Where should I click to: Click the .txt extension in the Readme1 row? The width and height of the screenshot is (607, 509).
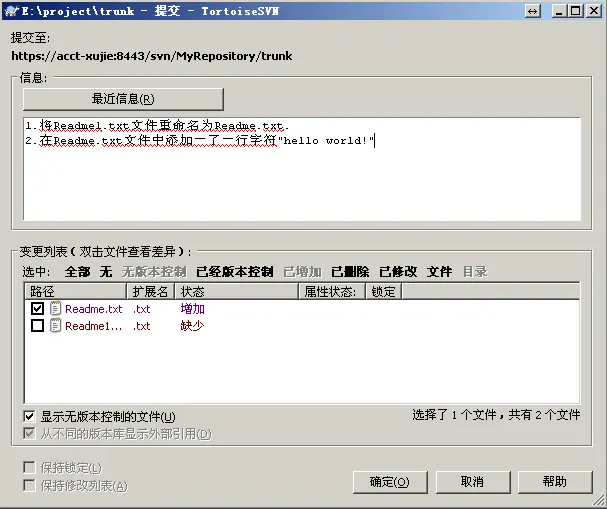coord(142,326)
